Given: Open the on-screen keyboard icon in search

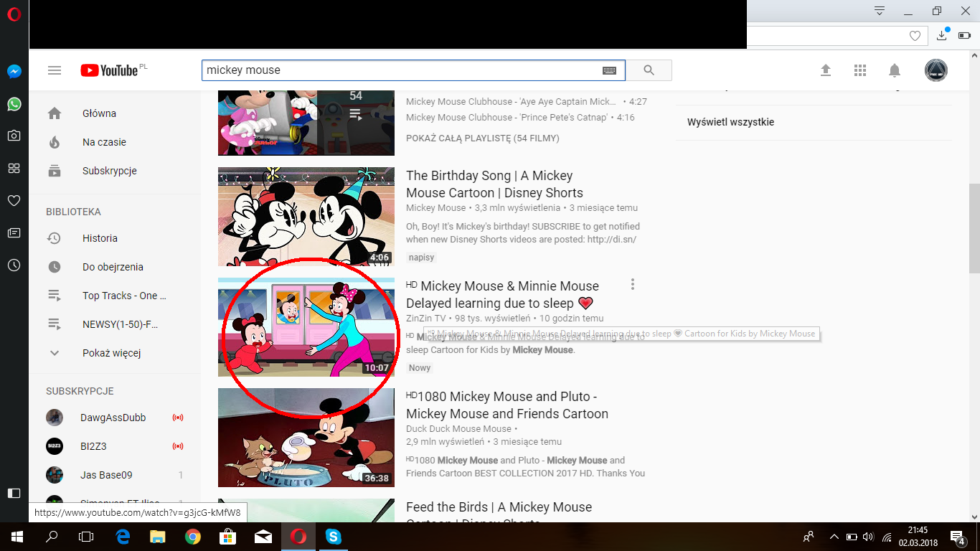Looking at the screenshot, I should click(609, 70).
